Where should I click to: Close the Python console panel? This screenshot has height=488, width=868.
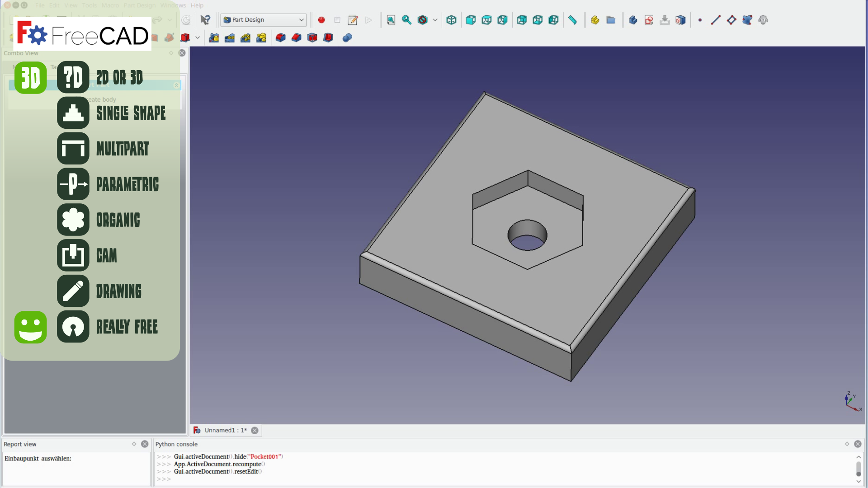[x=858, y=444]
